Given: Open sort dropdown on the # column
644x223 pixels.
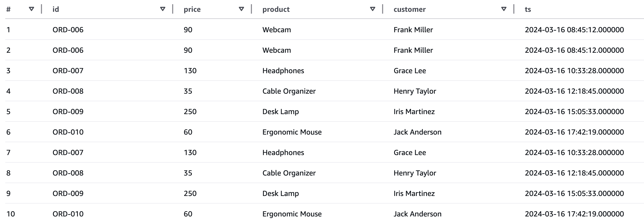Looking at the screenshot, I should click(31, 9).
